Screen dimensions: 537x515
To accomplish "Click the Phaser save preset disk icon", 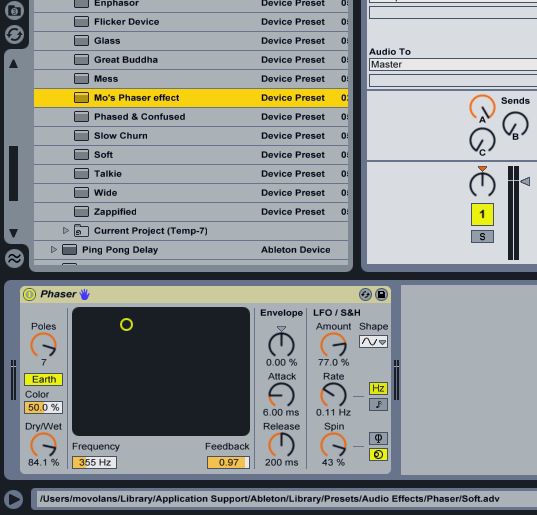I will point(381,294).
